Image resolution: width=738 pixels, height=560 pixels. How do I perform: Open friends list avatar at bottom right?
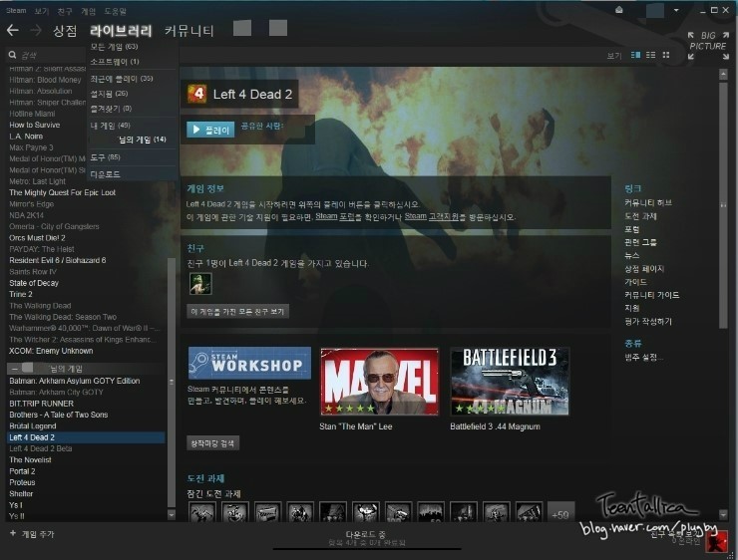(716, 542)
